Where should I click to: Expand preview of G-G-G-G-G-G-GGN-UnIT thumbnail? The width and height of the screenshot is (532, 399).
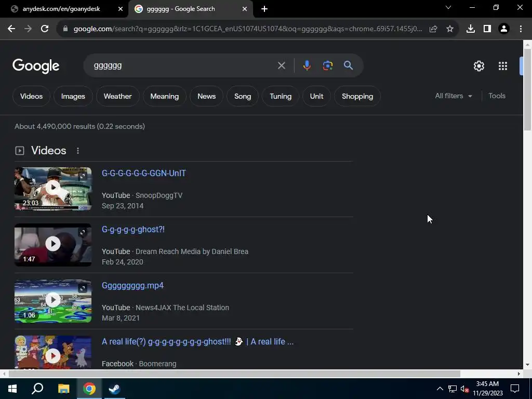(x=83, y=176)
